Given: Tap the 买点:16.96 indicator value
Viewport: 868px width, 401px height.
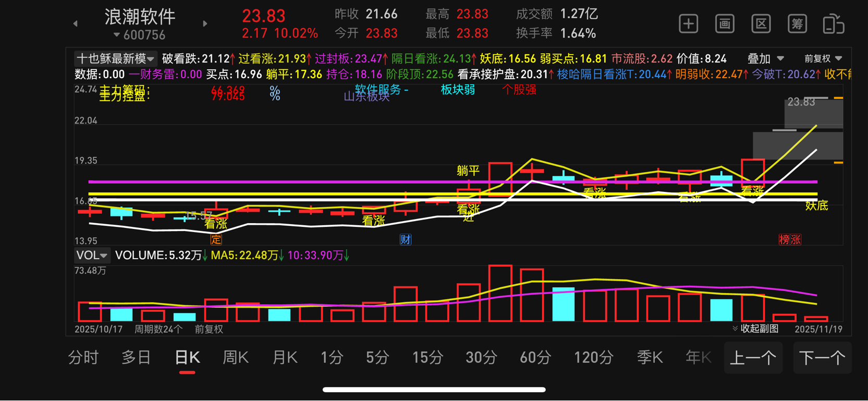Looking at the screenshot, I should click(x=234, y=74).
